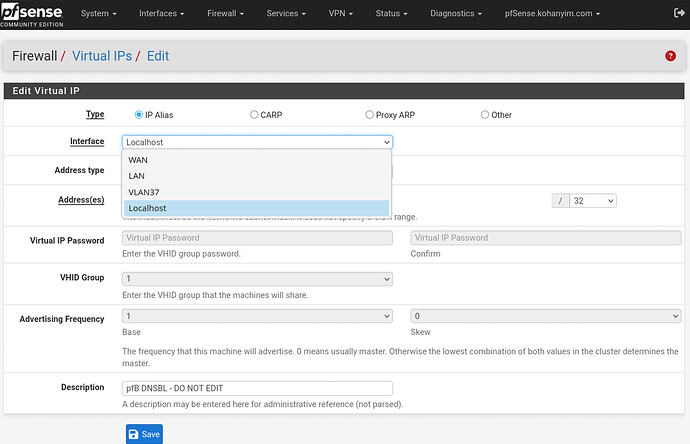Viewport: 690px width, 444px height.
Task: Open the subnet mask dropdown showing 32
Action: (x=593, y=201)
